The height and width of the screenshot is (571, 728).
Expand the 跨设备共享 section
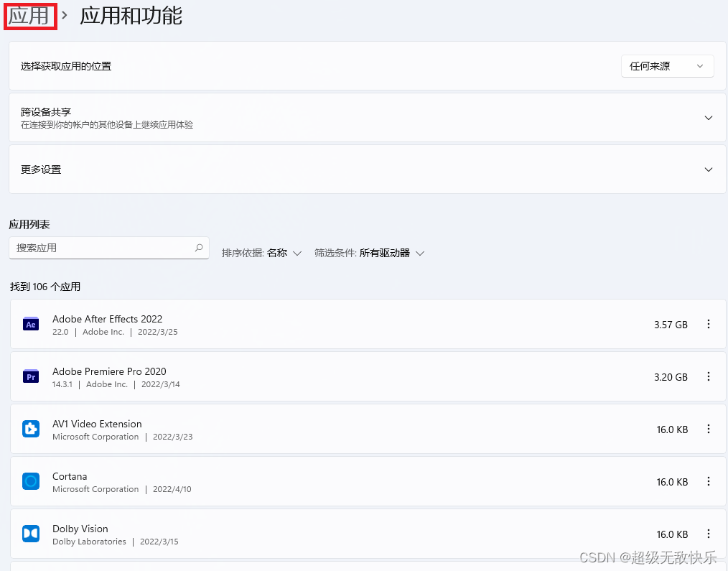(x=708, y=118)
